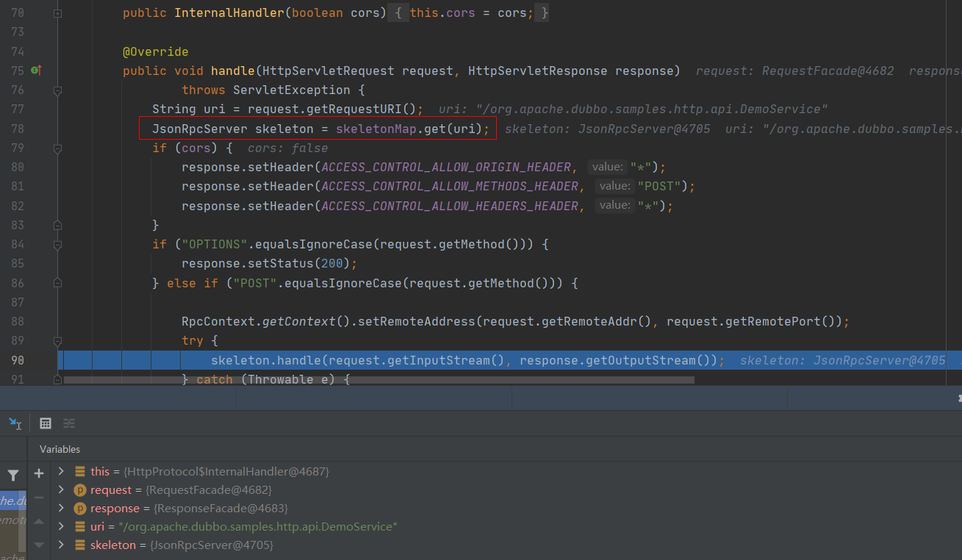Click the Trace Current Stream Chain icon
962x560 pixels.
point(69,423)
